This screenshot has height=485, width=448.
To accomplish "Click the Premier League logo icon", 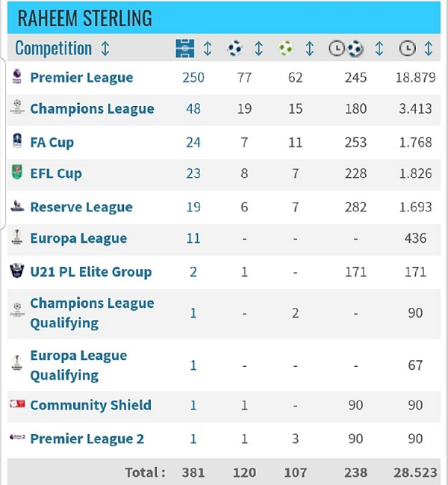I will pyautogui.click(x=17, y=77).
